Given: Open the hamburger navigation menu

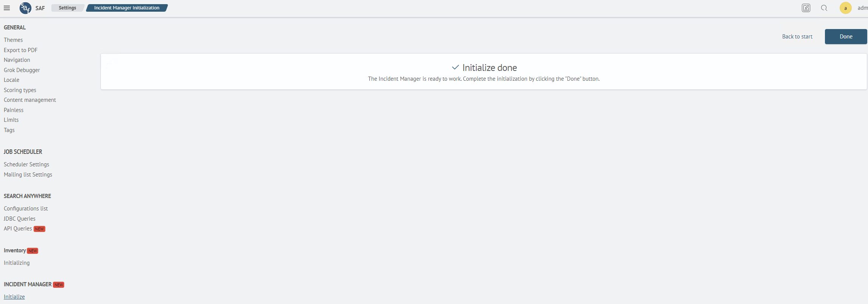Looking at the screenshot, I should (7, 8).
